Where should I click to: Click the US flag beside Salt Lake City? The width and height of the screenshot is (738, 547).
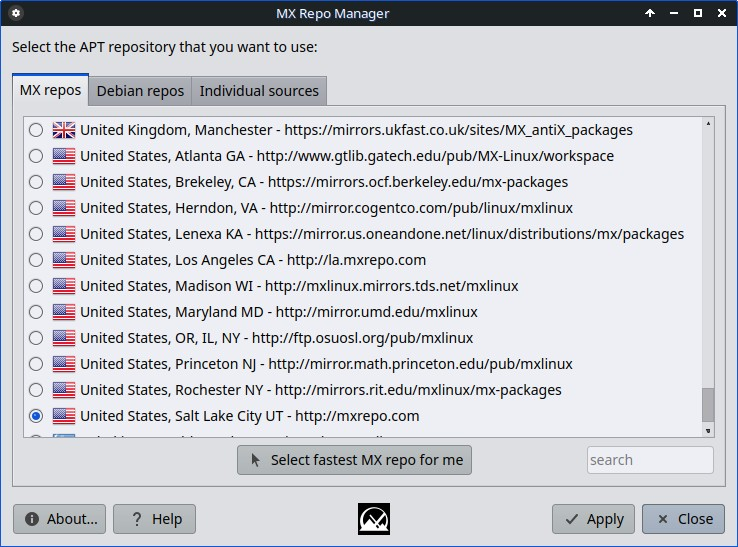[x=64, y=416]
